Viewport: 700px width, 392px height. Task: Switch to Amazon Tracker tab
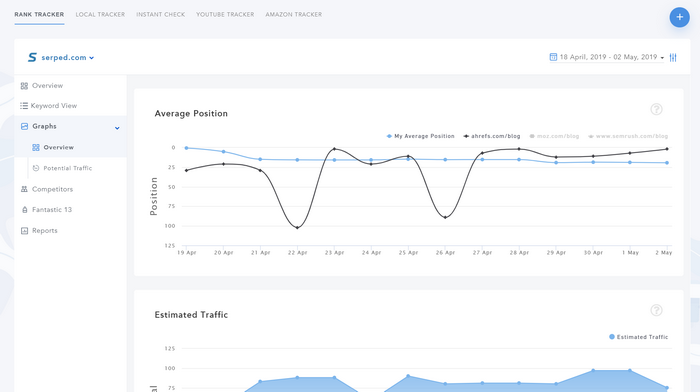tap(293, 14)
